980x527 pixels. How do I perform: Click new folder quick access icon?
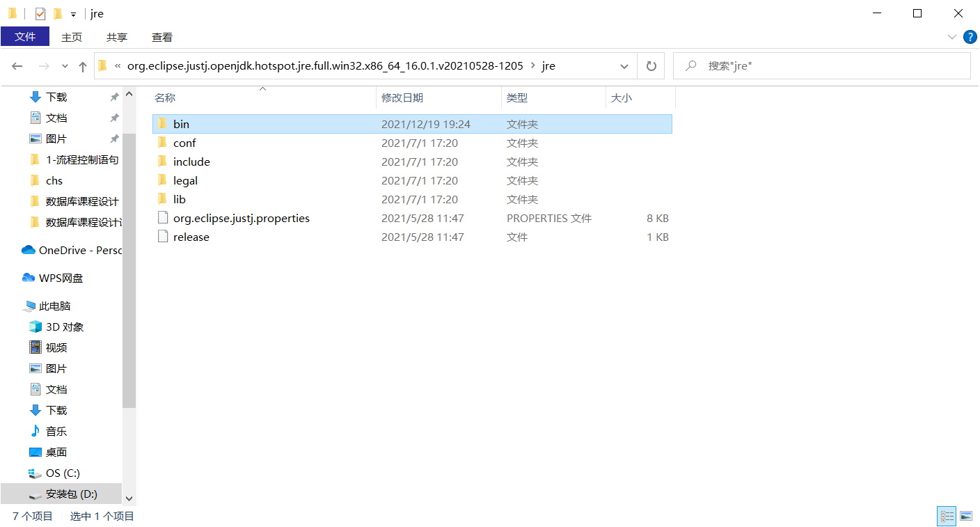(58, 13)
